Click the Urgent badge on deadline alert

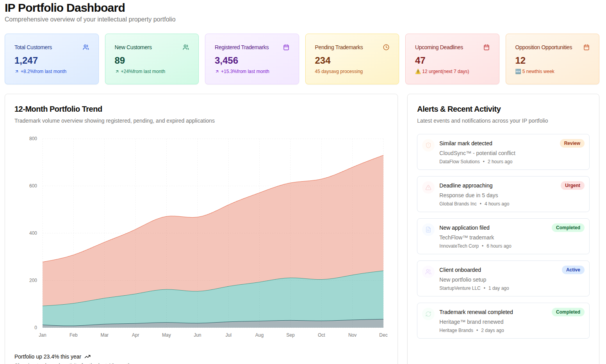pos(572,186)
